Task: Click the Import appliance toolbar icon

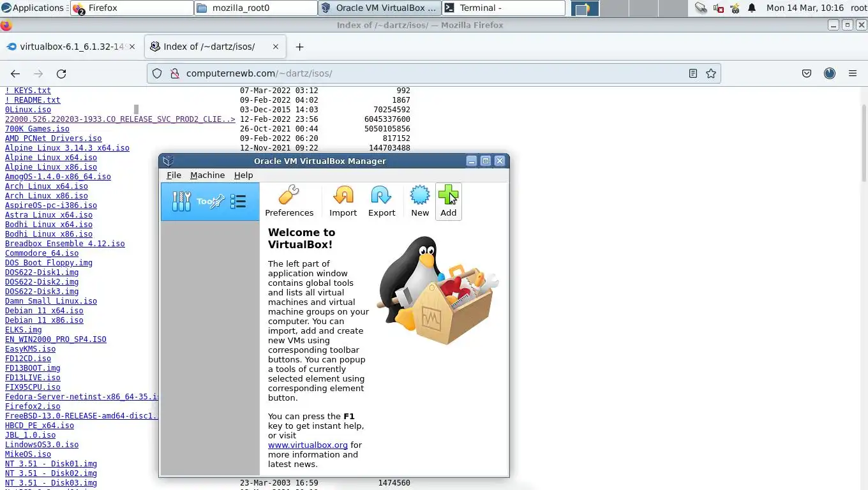Action: click(x=343, y=201)
